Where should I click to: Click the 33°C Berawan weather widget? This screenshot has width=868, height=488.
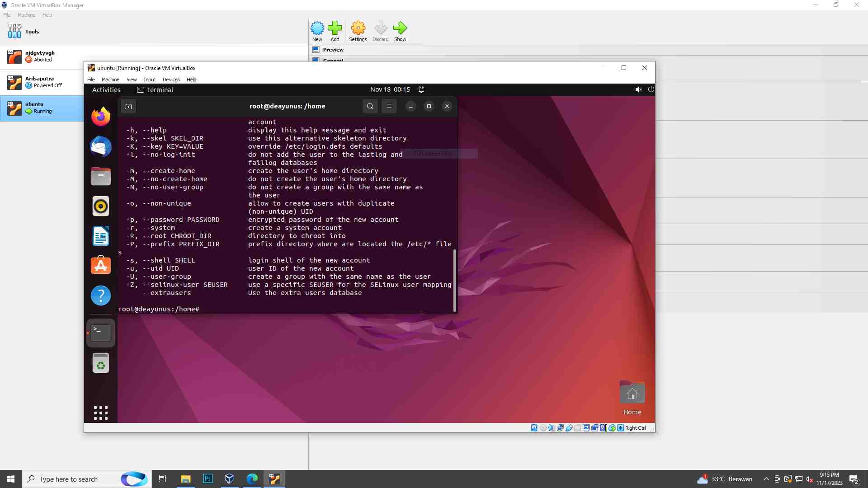pos(725,479)
